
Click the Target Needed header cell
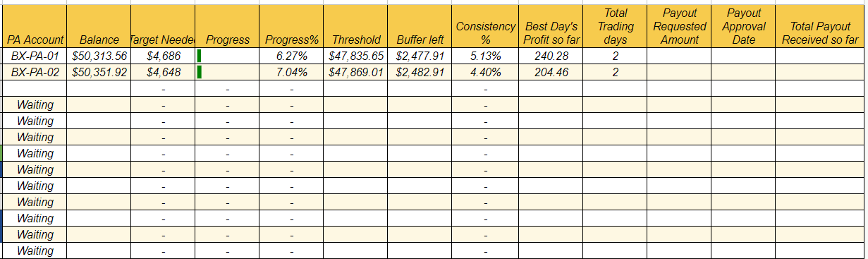click(164, 40)
